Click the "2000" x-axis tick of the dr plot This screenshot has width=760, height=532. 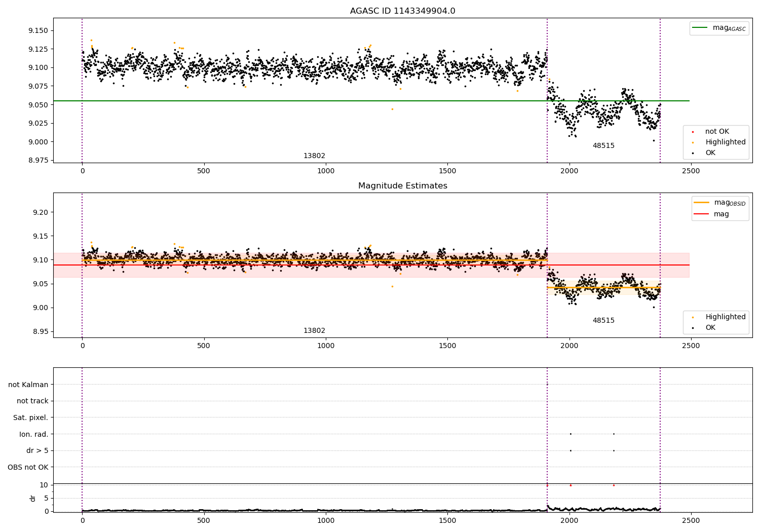[569, 521]
